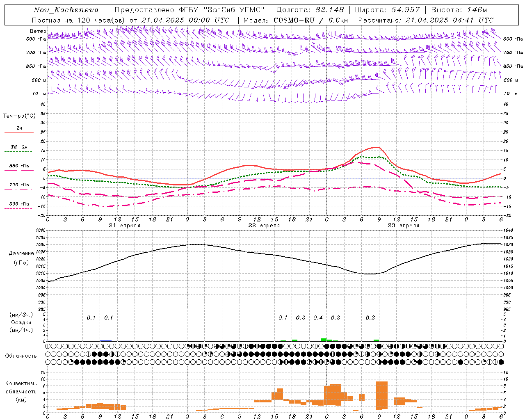This screenshot has width=525, height=420.
Task: Click the Рассчитано: 21.04.2025 04:41 UTC timestamp
Action: (426, 20)
